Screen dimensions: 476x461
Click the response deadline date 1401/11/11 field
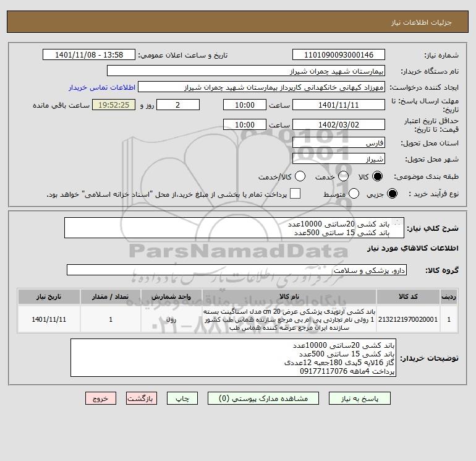pos(339,105)
